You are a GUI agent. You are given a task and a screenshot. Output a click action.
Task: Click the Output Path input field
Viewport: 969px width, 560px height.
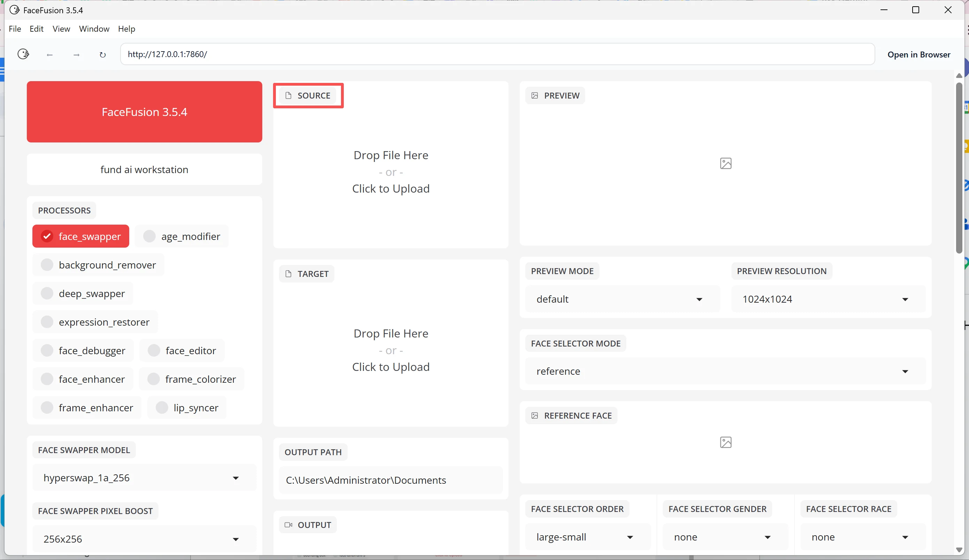391,480
